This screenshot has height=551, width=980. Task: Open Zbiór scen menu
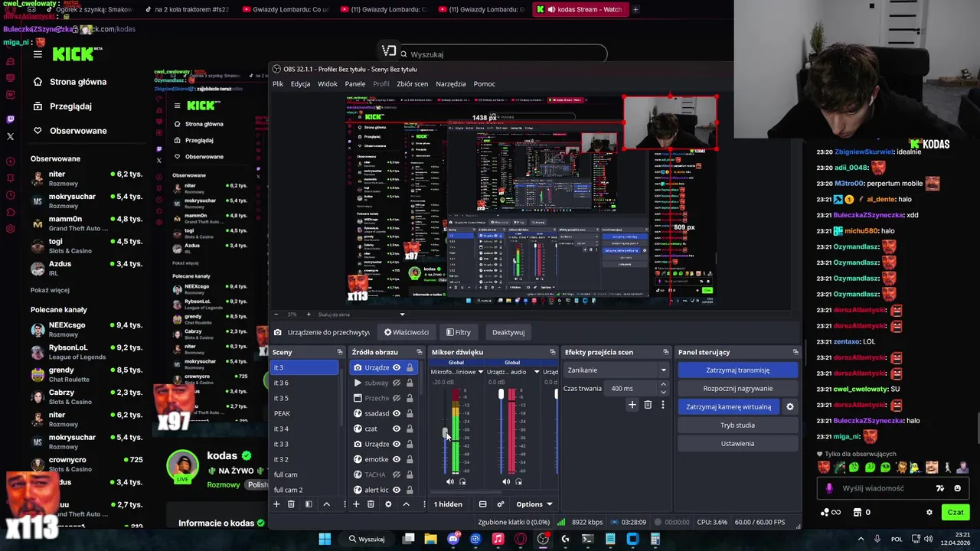(412, 84)
